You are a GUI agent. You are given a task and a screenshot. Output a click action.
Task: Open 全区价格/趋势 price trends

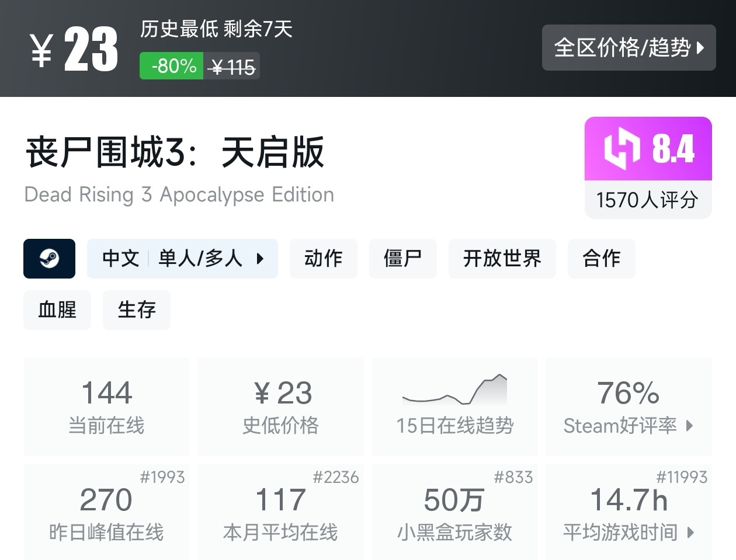pyautogui.click(x=629, y=47)
